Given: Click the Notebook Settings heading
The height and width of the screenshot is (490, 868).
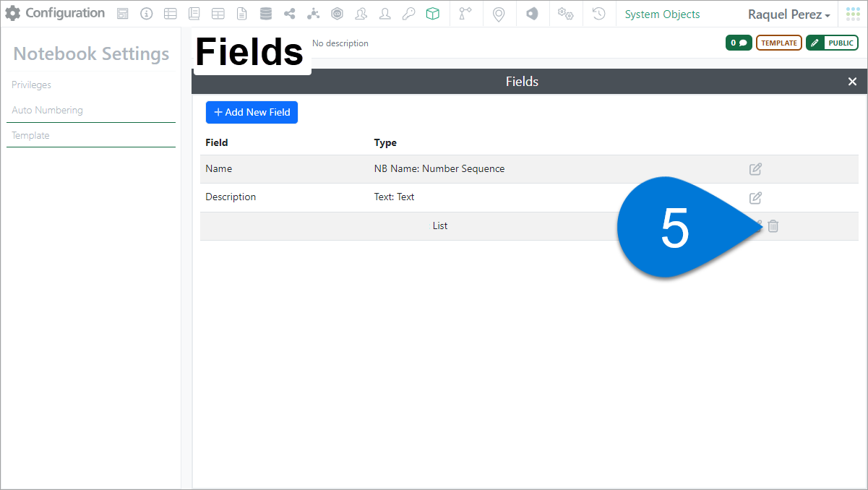Looking at the screenshot, I should [91, 53].
